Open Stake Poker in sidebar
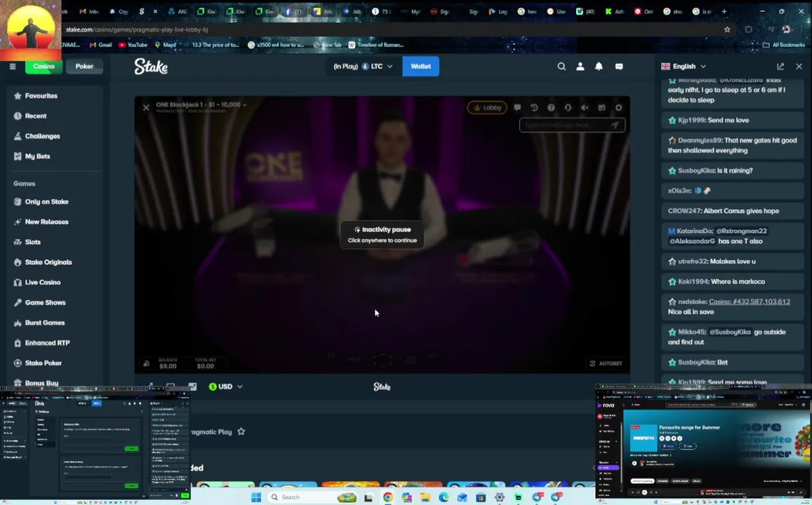 click(x=54, y=363)
